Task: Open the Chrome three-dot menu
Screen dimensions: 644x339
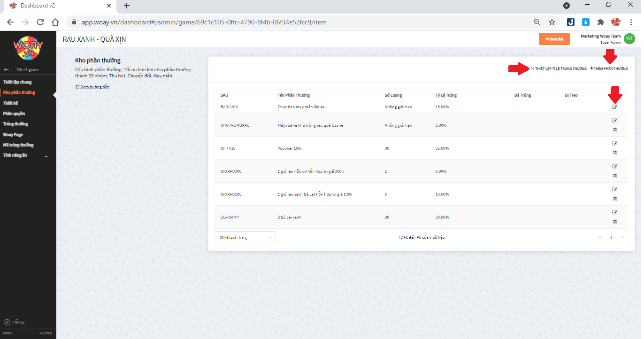Action: [x=631, y=22]
